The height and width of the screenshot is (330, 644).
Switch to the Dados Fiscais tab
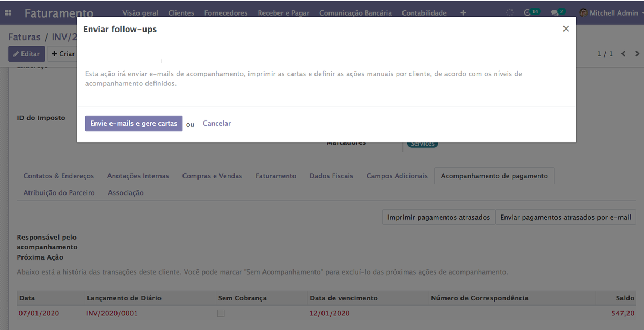[331, 176]
